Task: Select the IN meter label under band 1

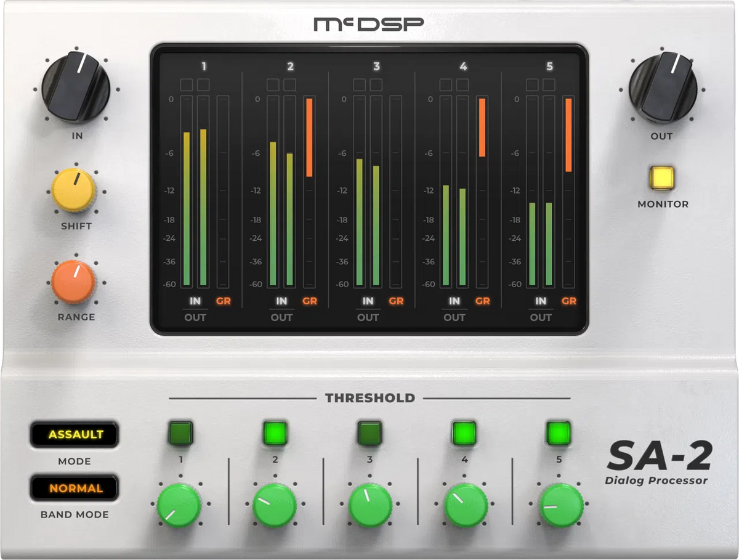Action: (x=195, y=301)
